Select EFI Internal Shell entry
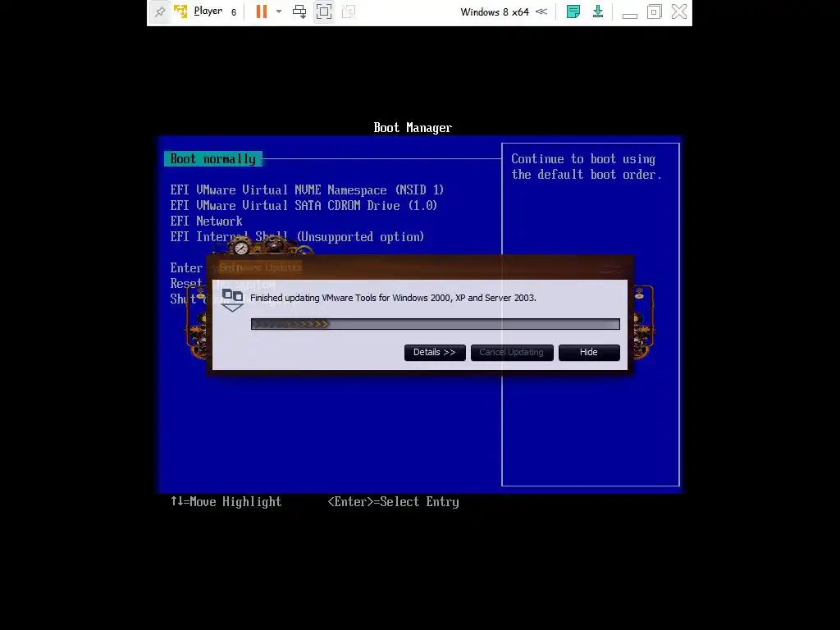Viewport: 840px width, 630px height. (x=297, y=237)
